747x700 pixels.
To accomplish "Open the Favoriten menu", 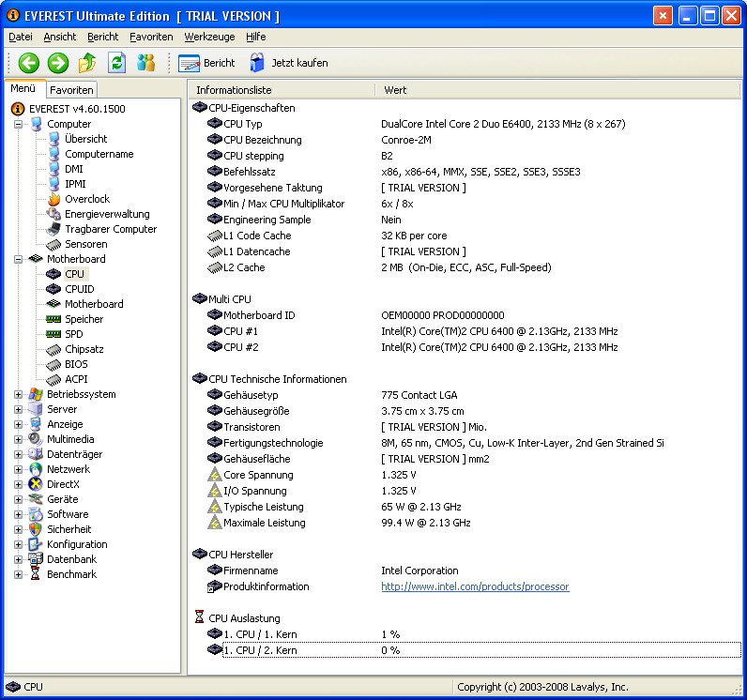I will click(151, 37).
